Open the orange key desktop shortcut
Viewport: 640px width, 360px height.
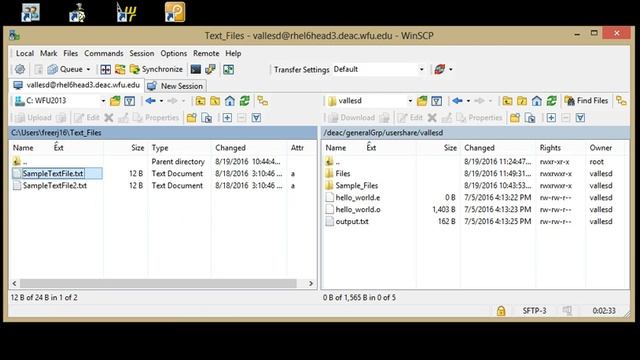(x=175, y=12)
